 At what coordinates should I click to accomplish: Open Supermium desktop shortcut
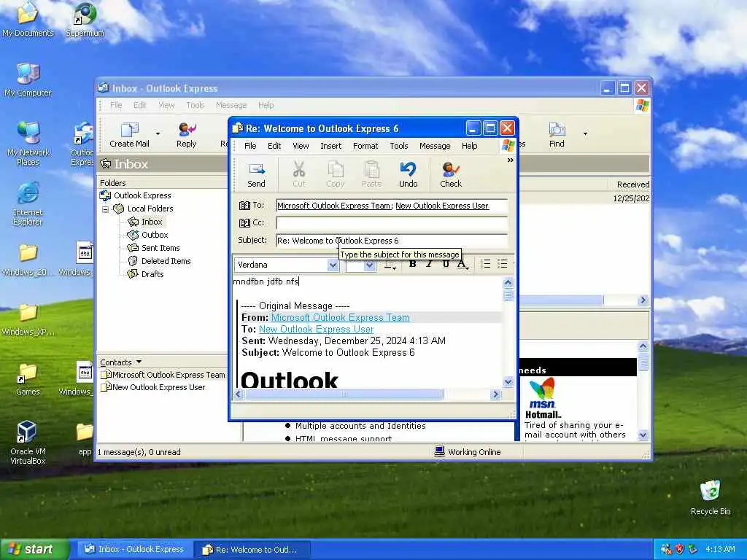point(85,20)
